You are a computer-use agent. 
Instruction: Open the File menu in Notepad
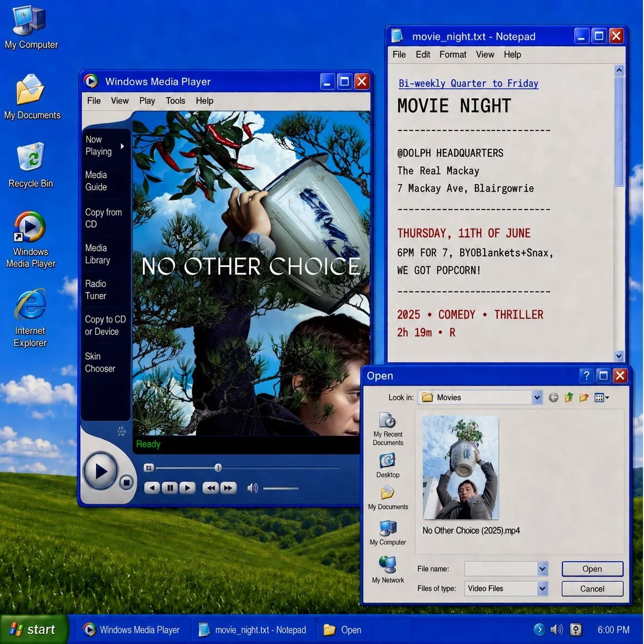point(399,54)
